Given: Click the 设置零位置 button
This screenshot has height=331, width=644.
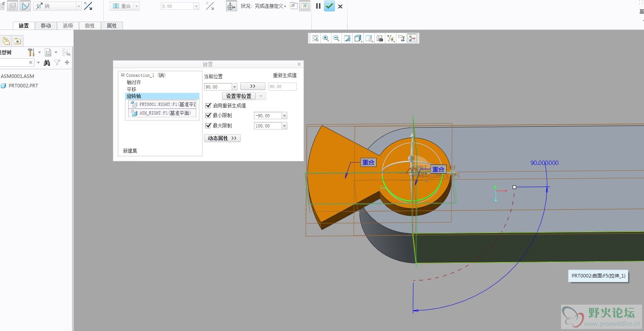Looking at the screenshot, I should pyautogui.click(x=239, y=96).
